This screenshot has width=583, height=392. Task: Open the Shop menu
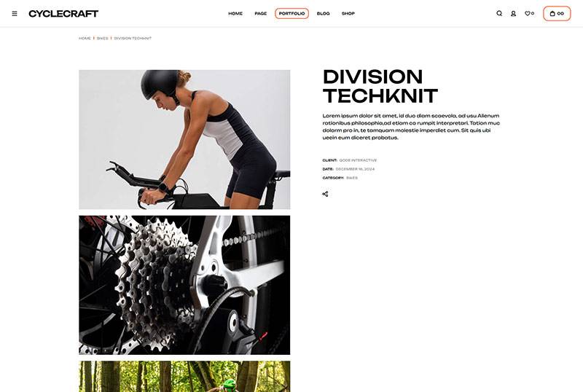(x=348, y=13)
